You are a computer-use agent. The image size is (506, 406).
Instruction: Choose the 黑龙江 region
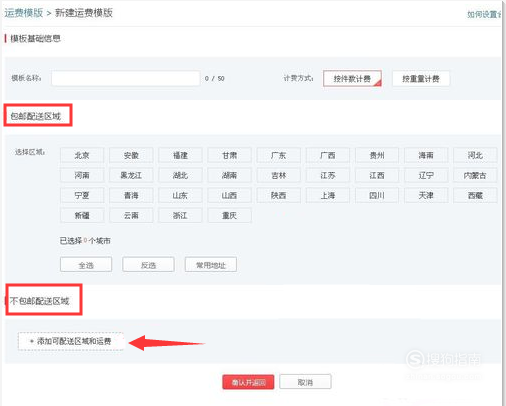[131, 175]
